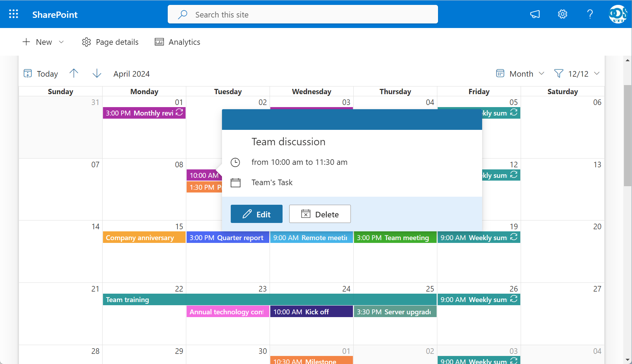Click recurrence icon on April 19 Weekly summary
This screenshot has width=632, height=364.
514,237
